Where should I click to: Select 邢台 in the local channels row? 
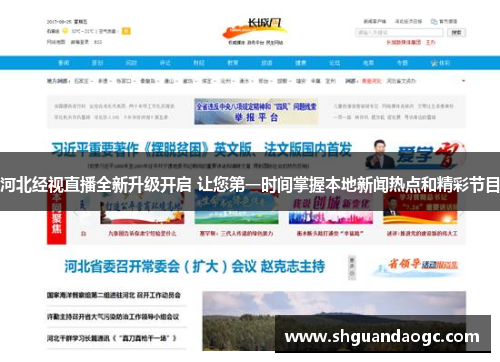pyautogui.click(x=263, y=81)
